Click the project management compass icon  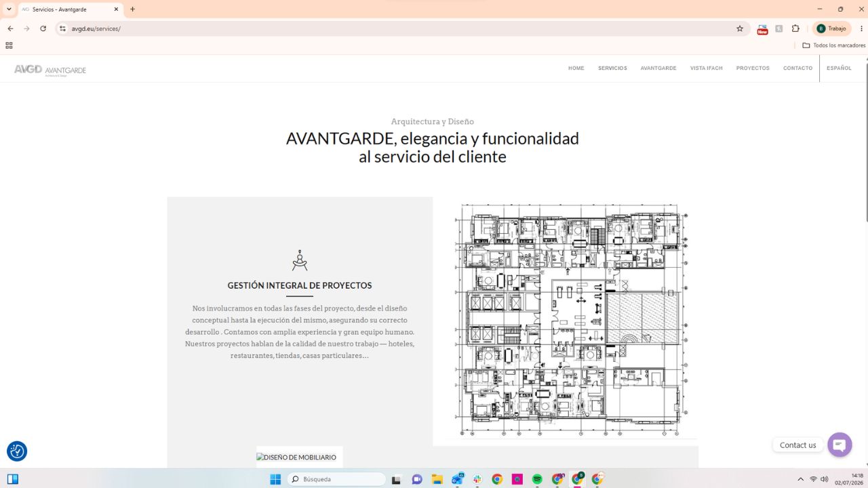[300, 260]
